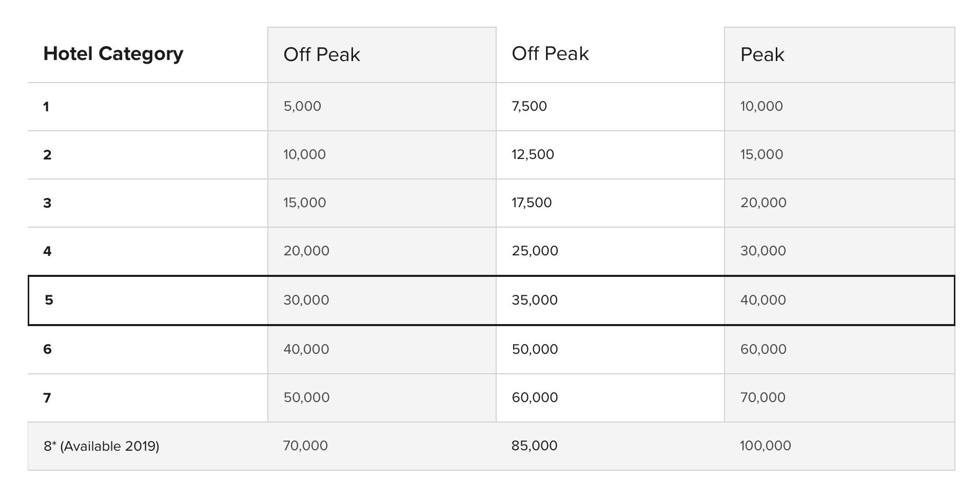Click the Hotel Category column header
This screenshot has width=980, height=482.
[113, 54]
